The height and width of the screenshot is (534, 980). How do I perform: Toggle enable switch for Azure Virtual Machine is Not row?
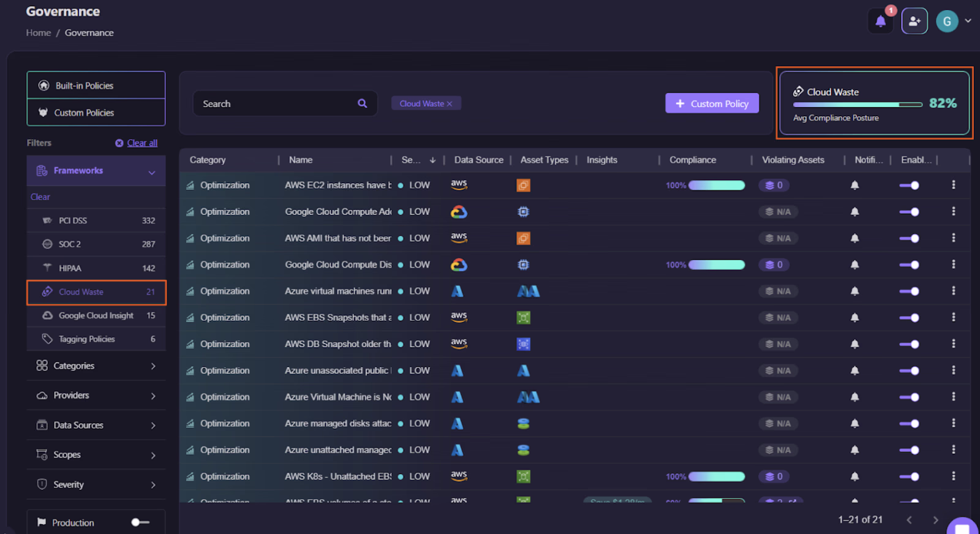[909, 397]
